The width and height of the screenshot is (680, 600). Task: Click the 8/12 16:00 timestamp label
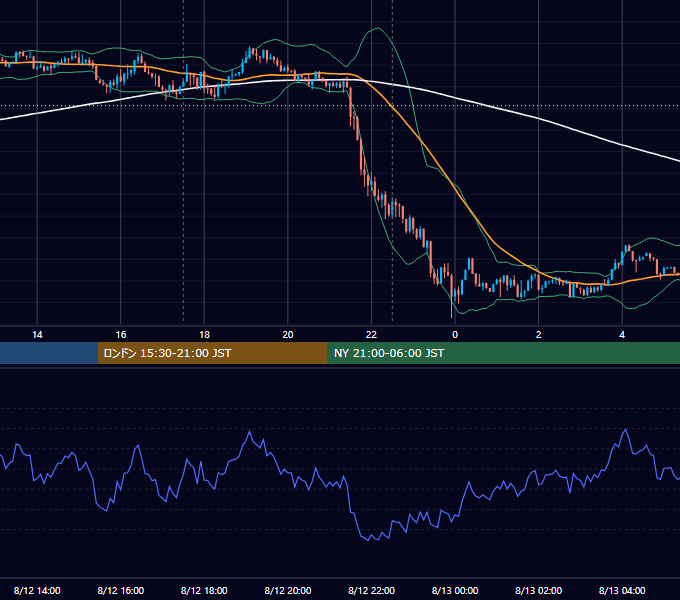pyautogui.click(x=121, y=590)
